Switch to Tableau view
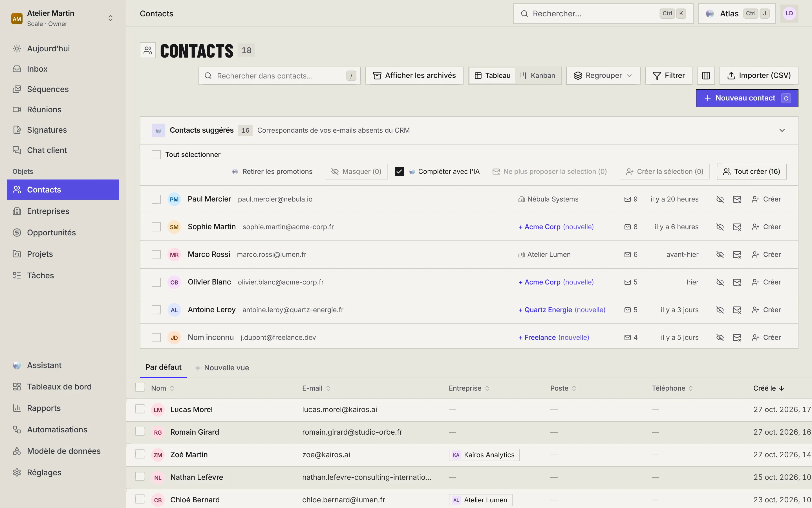This screenshot has width=812, height=508. (492, 76)
